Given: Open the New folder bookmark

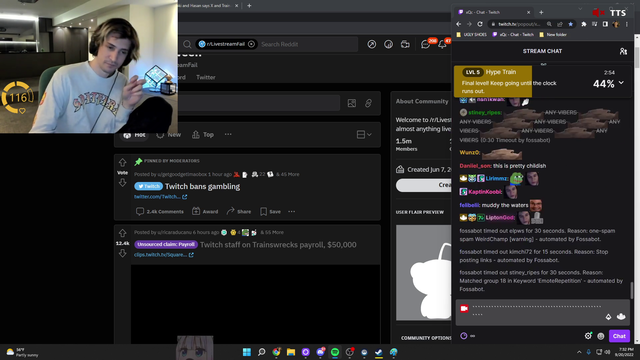Looking at the screenshot, I should click(x=553, y=35).
